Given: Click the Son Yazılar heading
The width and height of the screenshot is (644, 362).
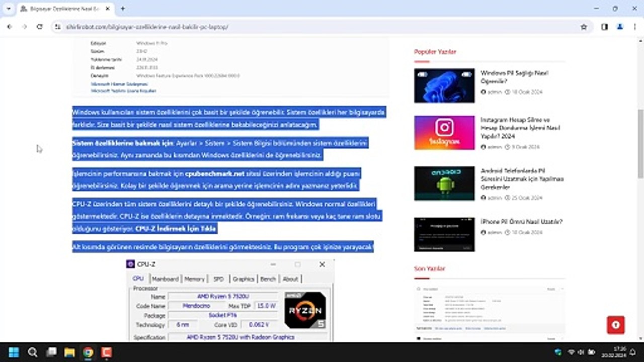Looking at the screenshot, I should pyautogui.click(x=430, y=268).
